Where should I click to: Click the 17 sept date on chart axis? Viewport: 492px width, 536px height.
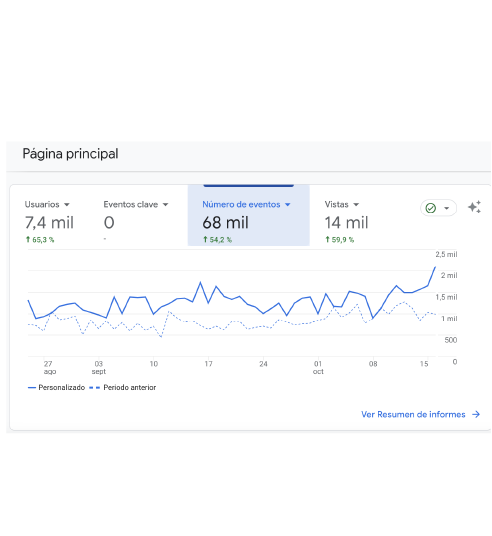pos(209,364)
